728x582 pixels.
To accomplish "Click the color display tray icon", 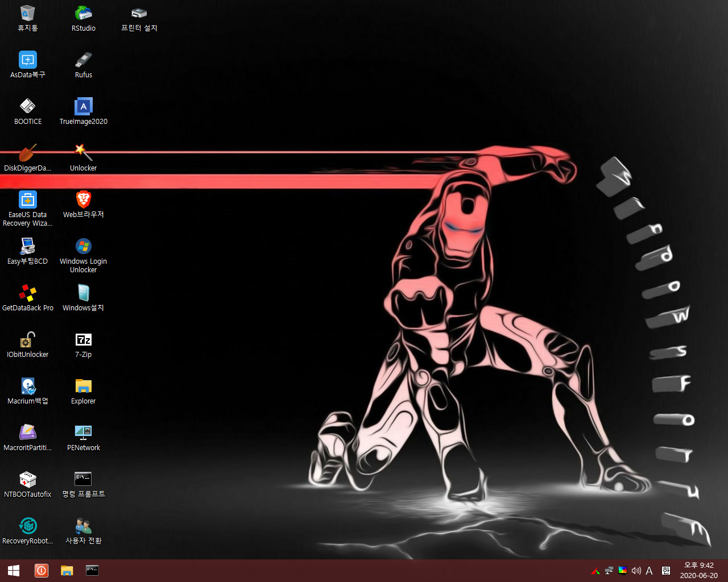I will click(623, 571).
